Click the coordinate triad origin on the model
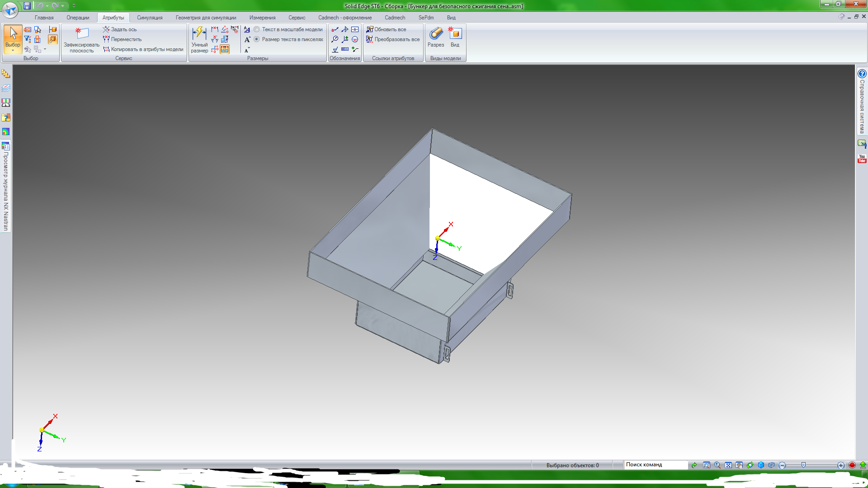Viewport: 868px width, 488px height. pyautogui.click(x=437, y=239)
